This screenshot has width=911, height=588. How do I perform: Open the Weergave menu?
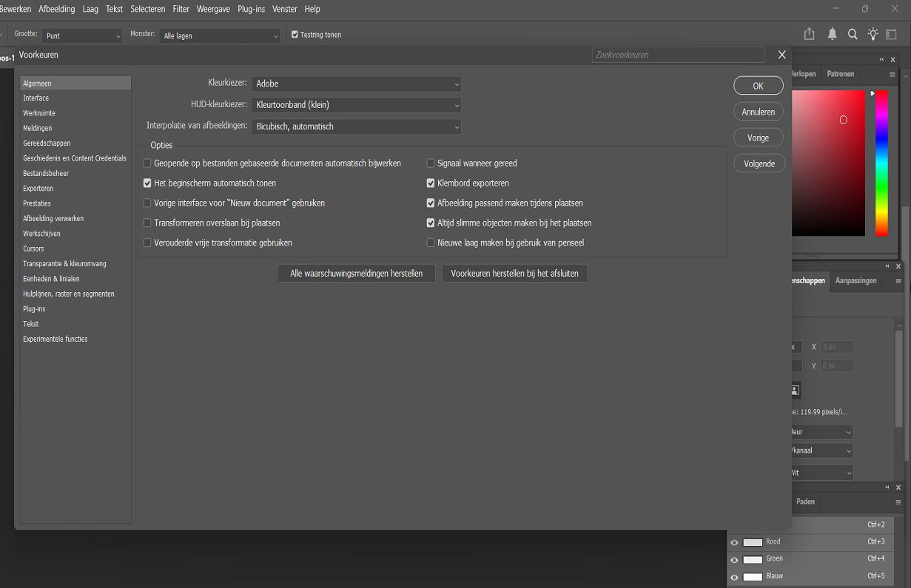tap(213, 9)
